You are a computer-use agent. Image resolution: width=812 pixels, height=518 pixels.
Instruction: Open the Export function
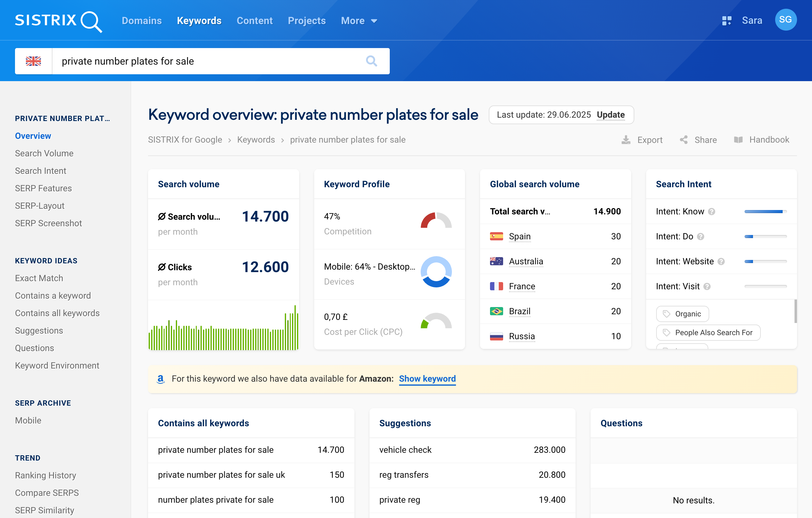(x=642, y=139)
